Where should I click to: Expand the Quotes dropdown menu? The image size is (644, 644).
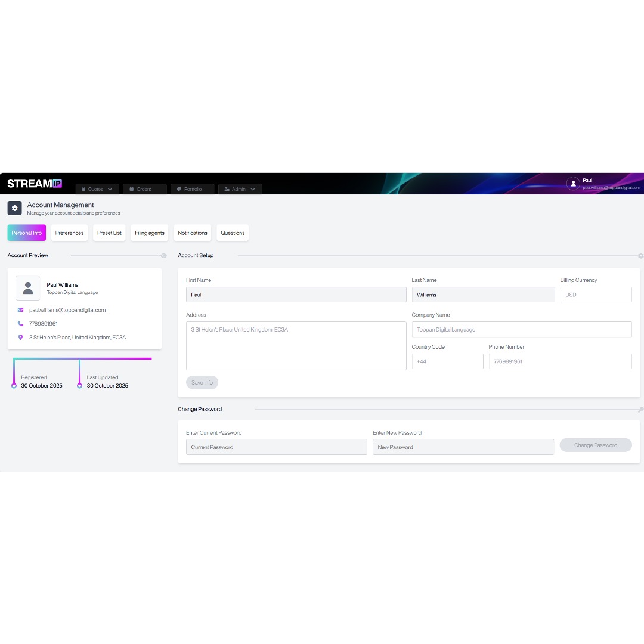[97, 189]
